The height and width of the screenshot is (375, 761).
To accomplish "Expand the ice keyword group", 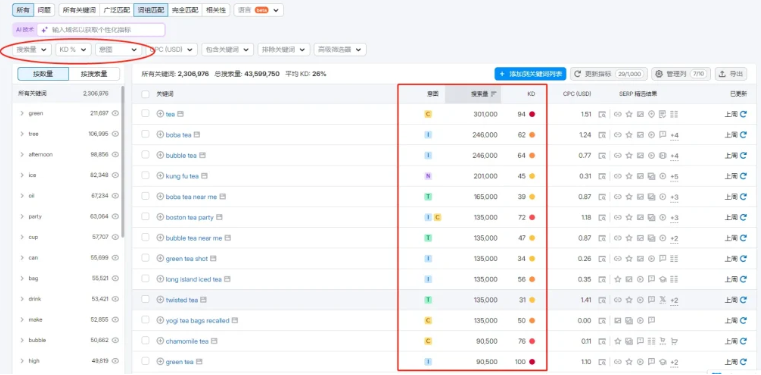I will [x=22, y=175].
